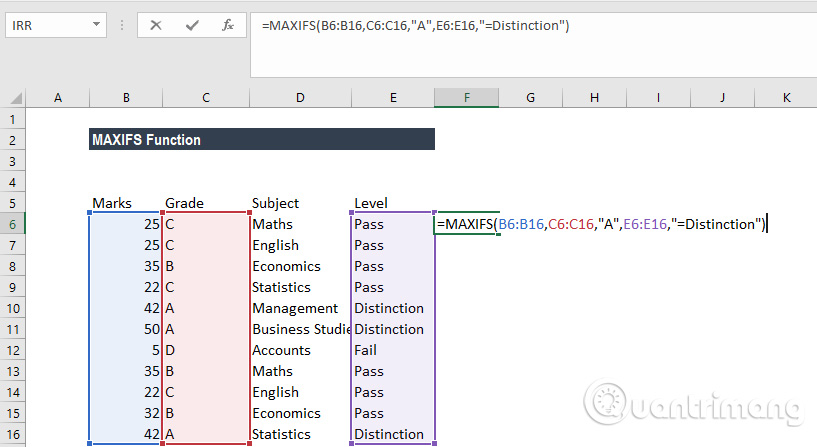Select row 16 header

(13, 434)
